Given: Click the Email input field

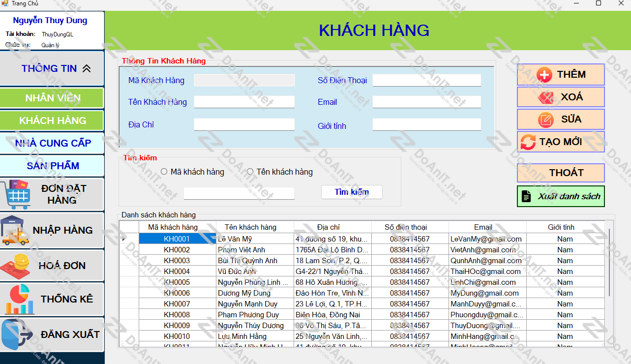Looking at the screenshot, I should [x=427, y=102].
